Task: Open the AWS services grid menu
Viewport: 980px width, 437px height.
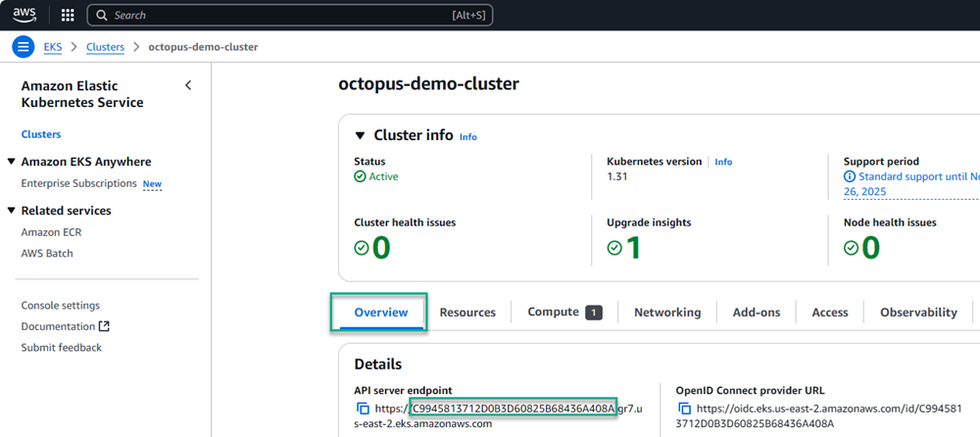Action: coord(68,16)
